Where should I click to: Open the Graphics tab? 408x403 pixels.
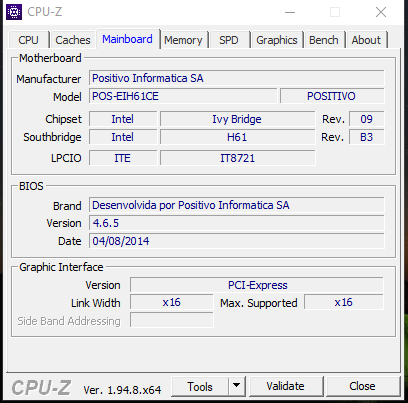[277, 40]
